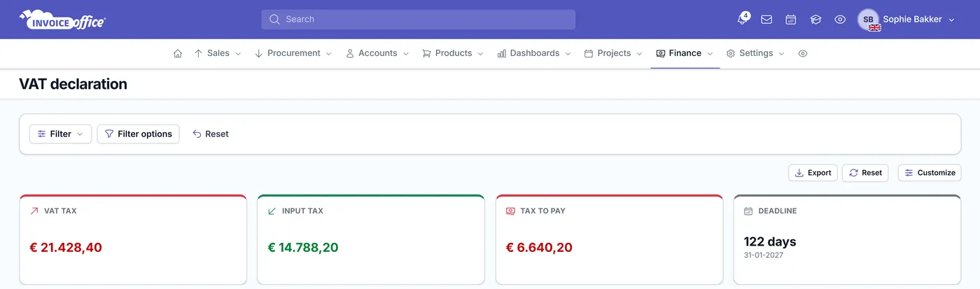
Task: Click the TAX TO PAY money icon
Action: [510, 211]
